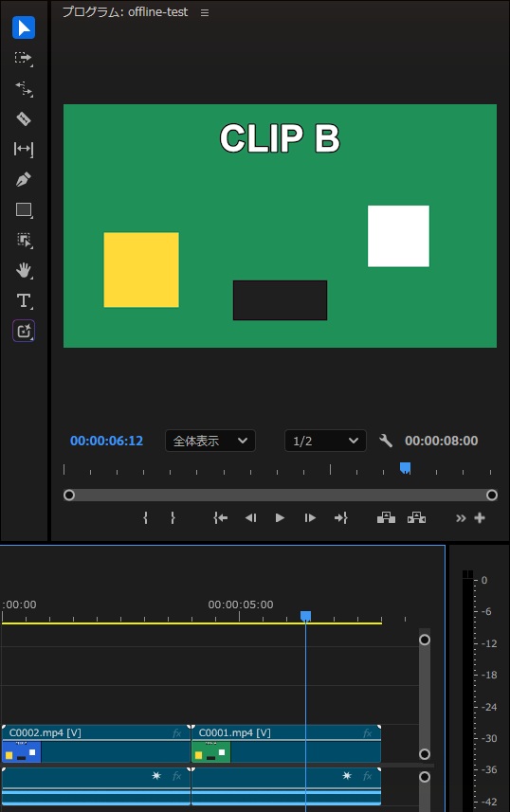Select the generative extend tool icon
The image size is (510, 812).
pyautogui.click(x=24, y=331)
